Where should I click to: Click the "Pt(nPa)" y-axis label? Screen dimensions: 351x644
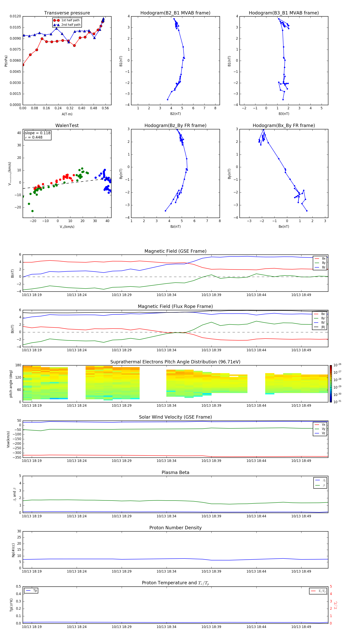6,61
